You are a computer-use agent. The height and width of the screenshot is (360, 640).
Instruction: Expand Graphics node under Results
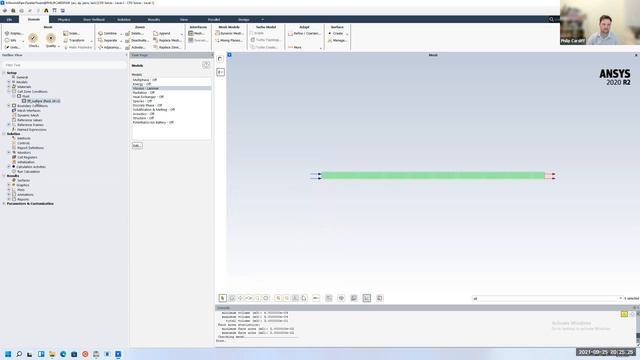click(x=9, y=185)
